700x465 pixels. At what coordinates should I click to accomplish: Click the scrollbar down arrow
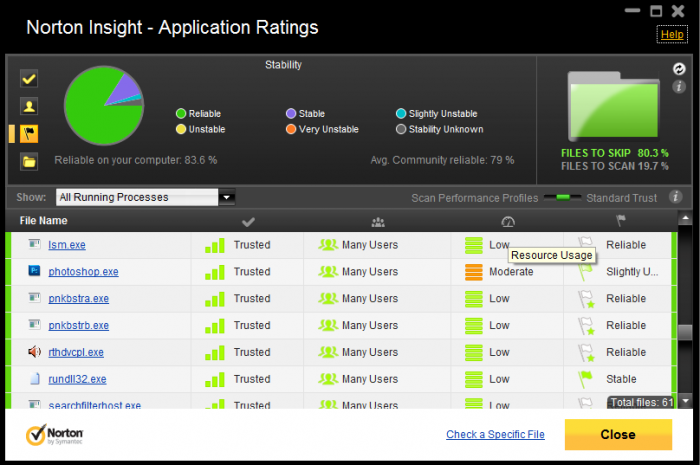point(685,401)
